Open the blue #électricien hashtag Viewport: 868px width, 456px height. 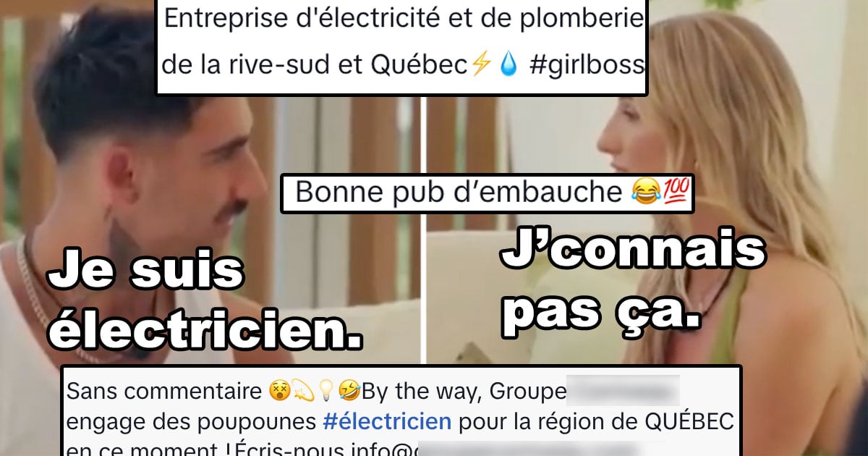coord(388,420)
